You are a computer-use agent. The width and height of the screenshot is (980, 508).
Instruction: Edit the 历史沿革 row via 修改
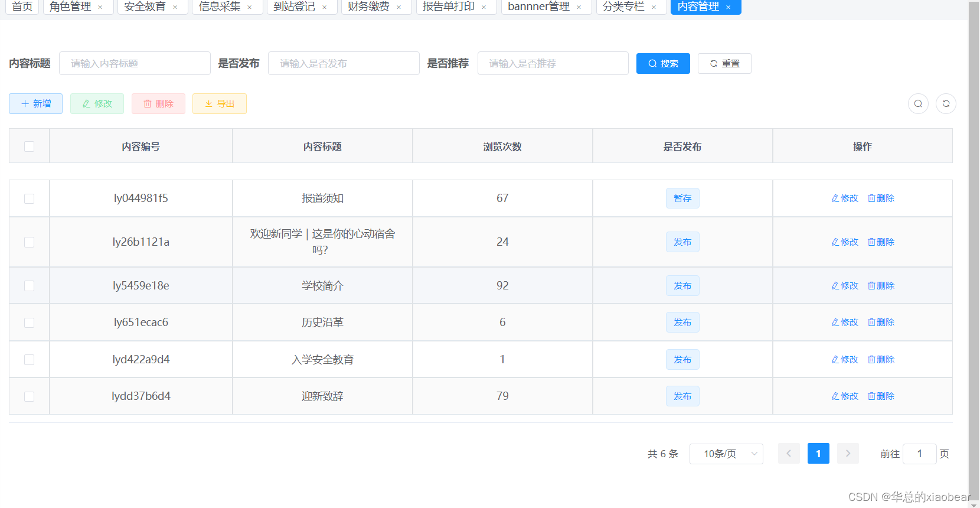[845, 323]
